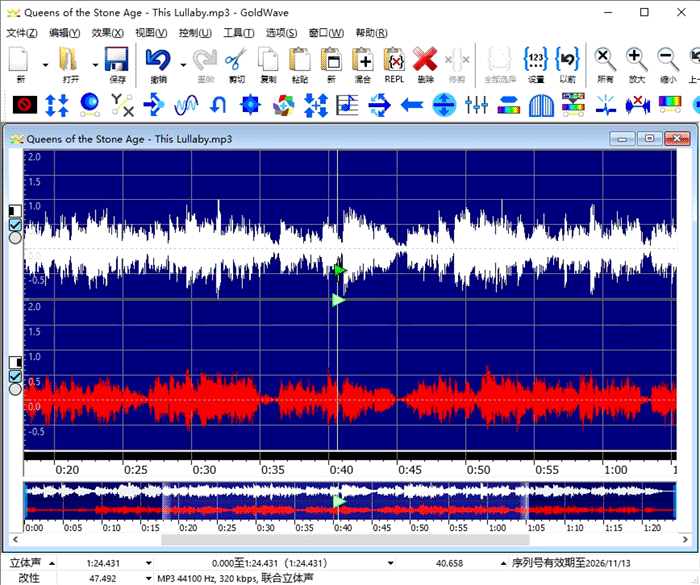Open the Y-X channel effect icon
The image size is (700, 585).
(122, 105)
